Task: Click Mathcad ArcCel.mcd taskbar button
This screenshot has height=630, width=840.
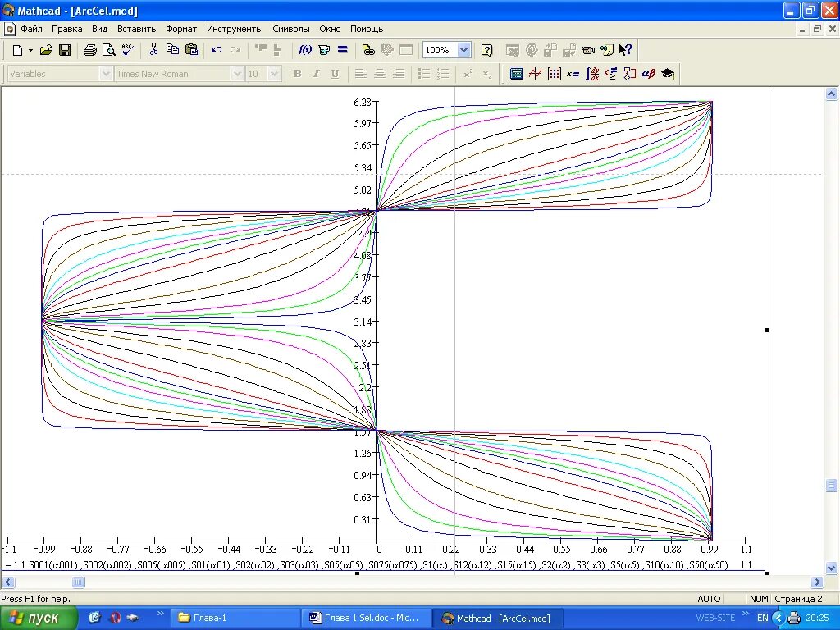Action: coord(496,618)
